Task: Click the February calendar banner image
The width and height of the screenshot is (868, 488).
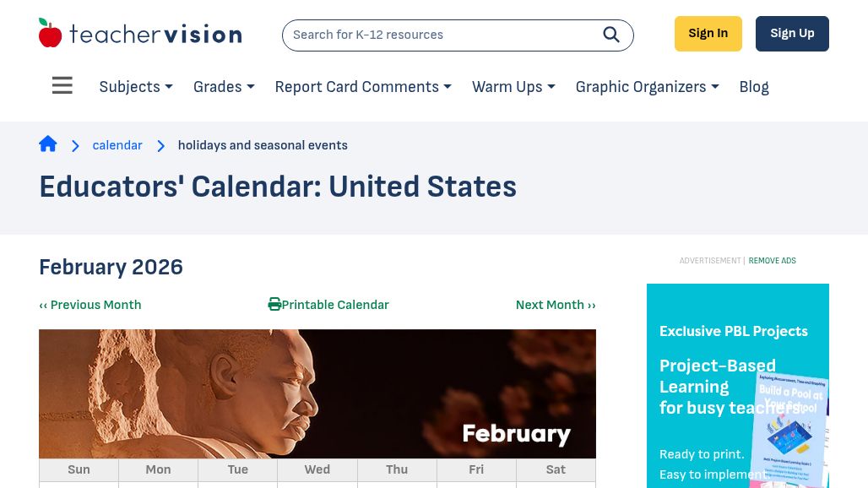Action: pos(317,393)
